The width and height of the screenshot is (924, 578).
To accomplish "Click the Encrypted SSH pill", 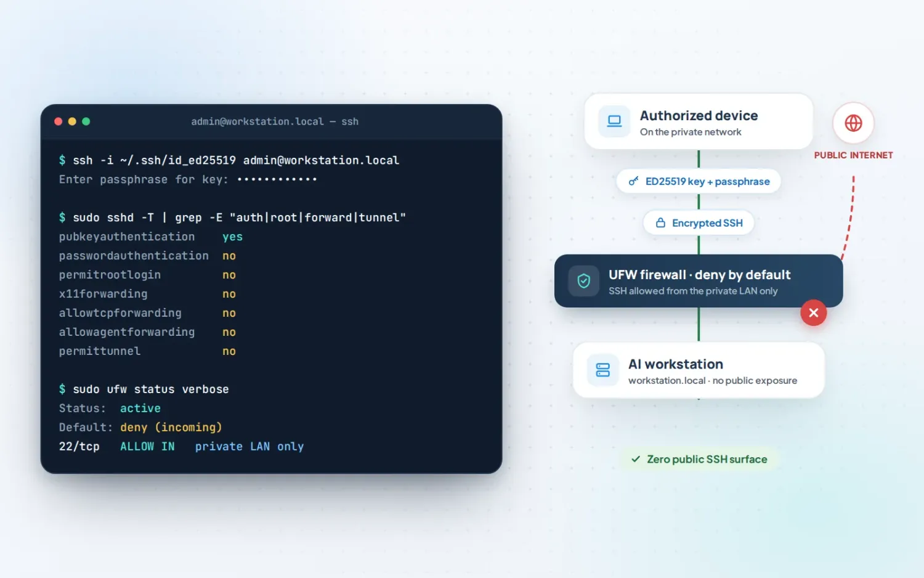I will pyautogui.click(x=699, y=223).
